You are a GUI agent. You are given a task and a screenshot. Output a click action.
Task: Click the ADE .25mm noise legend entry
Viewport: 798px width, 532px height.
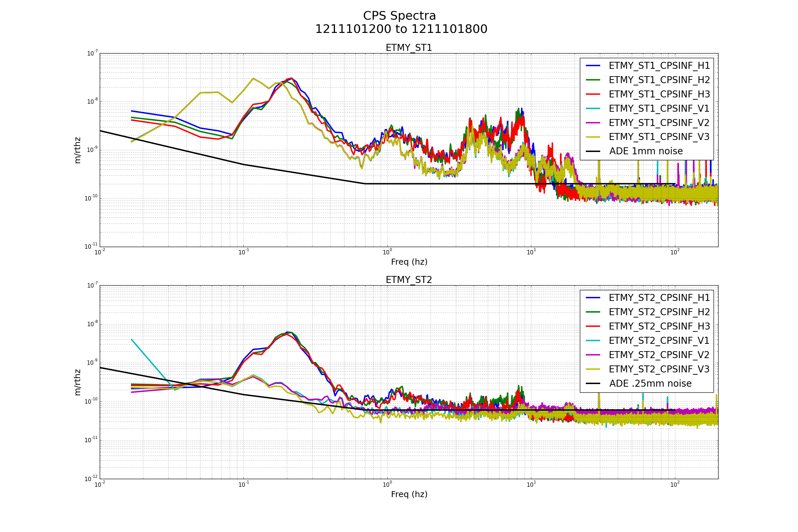click(x=650, y=383)
